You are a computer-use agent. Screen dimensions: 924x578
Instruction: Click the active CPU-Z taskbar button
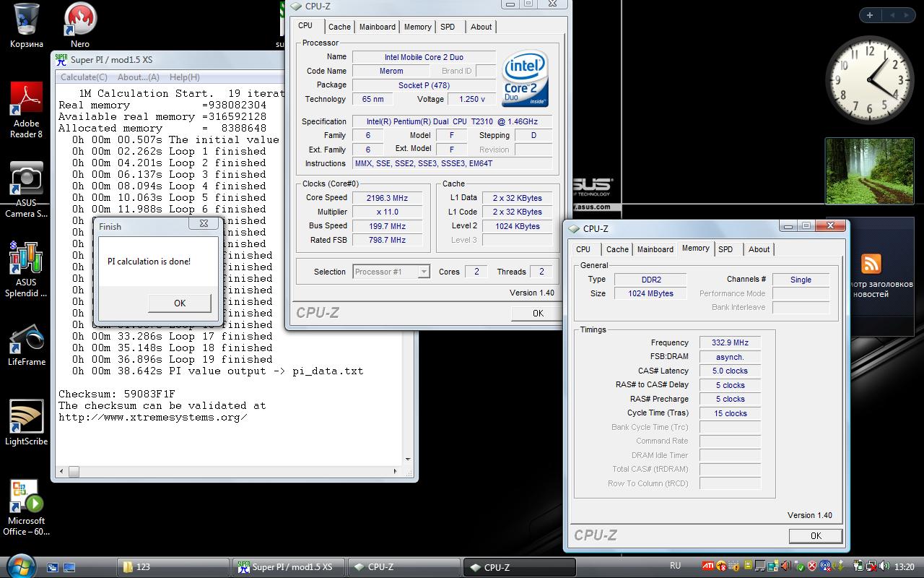pos(518,567)
